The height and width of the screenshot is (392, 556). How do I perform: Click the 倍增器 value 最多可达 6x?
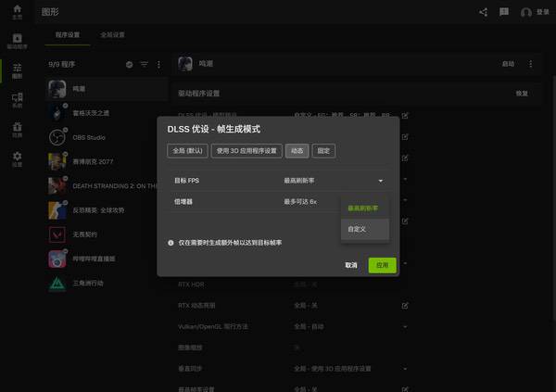[300, 202]
